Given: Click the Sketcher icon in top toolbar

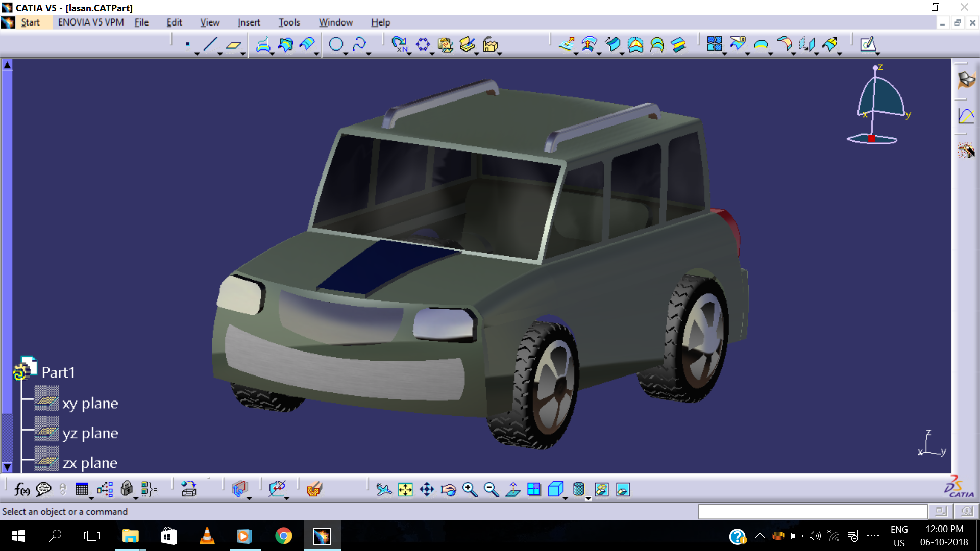Looking at the screenshot, I should (868, 45).
